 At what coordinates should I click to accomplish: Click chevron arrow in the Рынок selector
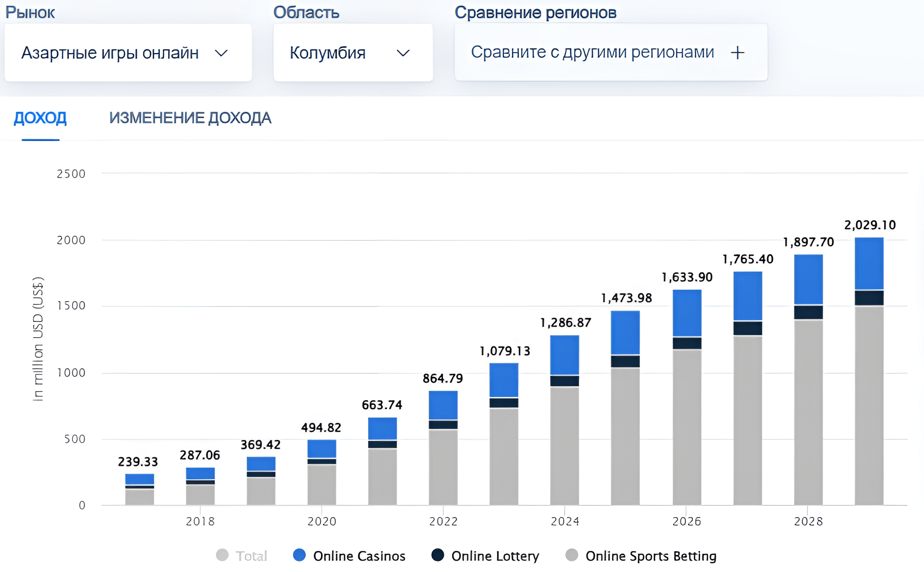click(221, 53)
